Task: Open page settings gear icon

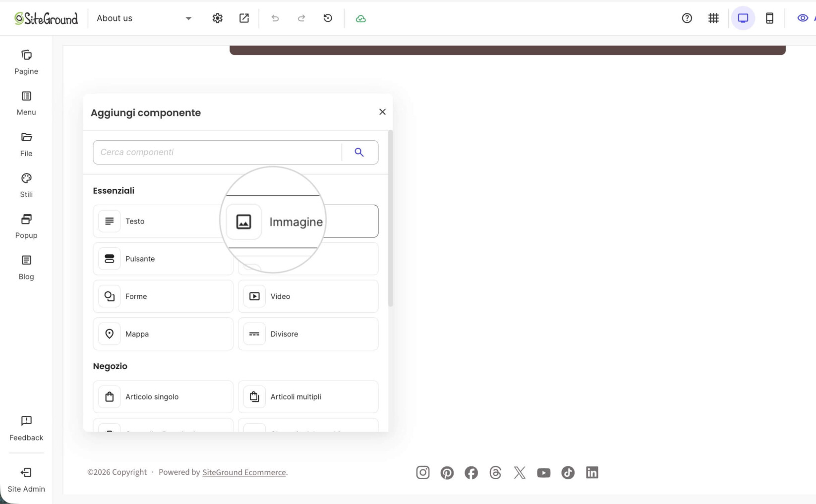Action: coord(218,18)
